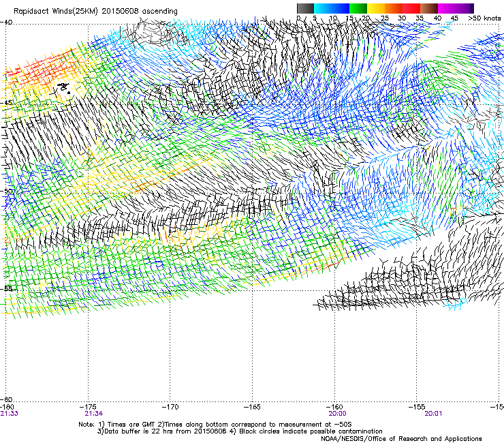Click the '-60' latitude axis label
This screenshot has height=443, width=504.
pyautogui.click(x=6, y=400)
